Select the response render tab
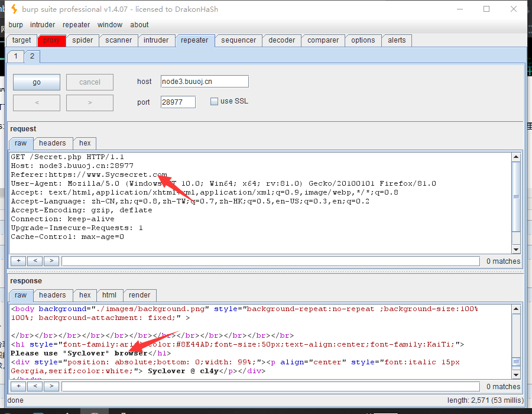532x414 pixels. point(140,295)
